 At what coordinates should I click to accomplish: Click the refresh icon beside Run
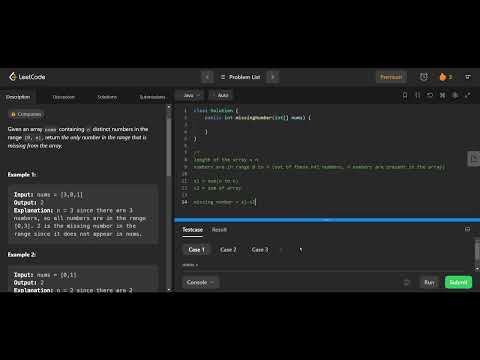click(x=407, y=283)
